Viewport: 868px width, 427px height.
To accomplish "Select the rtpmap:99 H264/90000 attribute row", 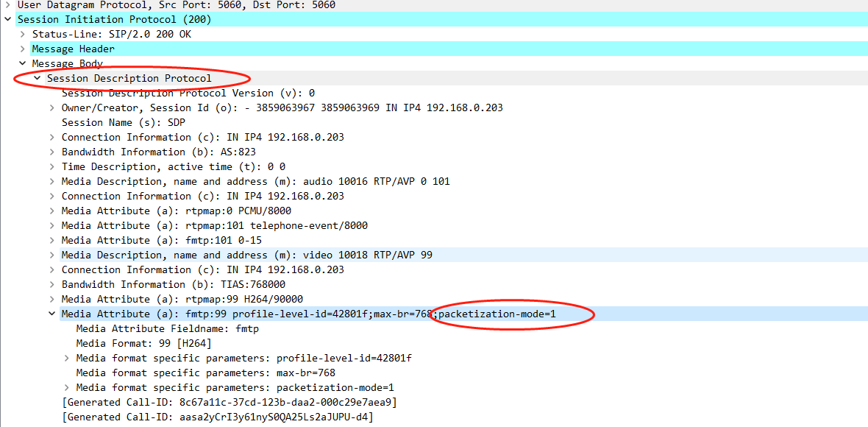I will click(x=221, y=299).
